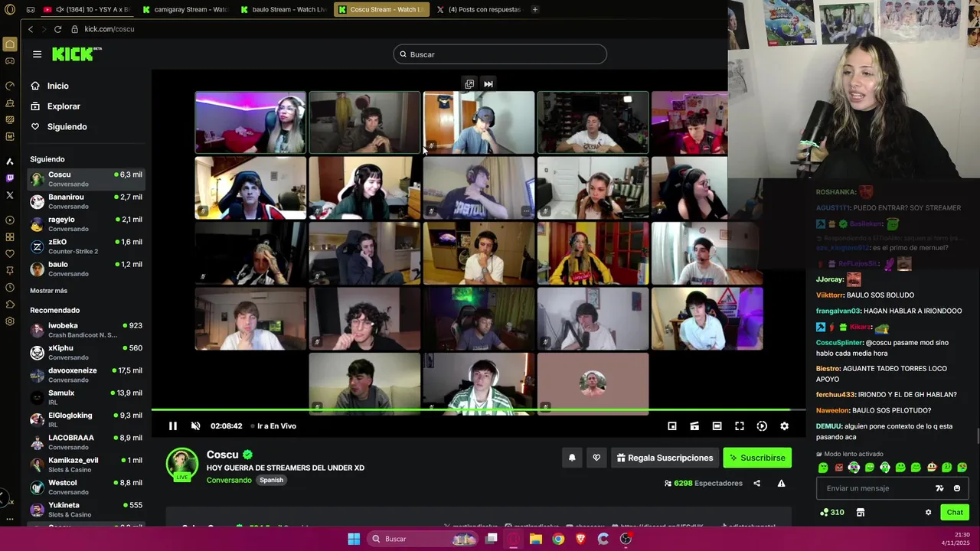Click the kick.com/coscu address bar
The image size is (980, 551).
(109, 29)
